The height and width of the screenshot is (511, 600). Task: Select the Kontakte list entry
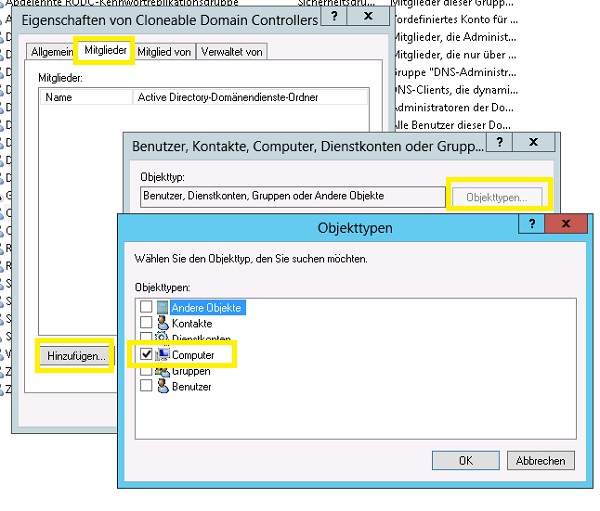coord(192,323)
